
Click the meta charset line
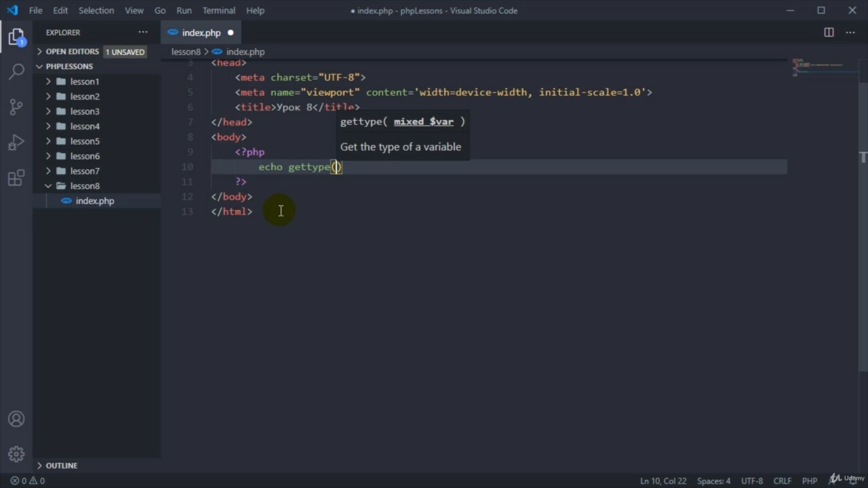[300, 77]
